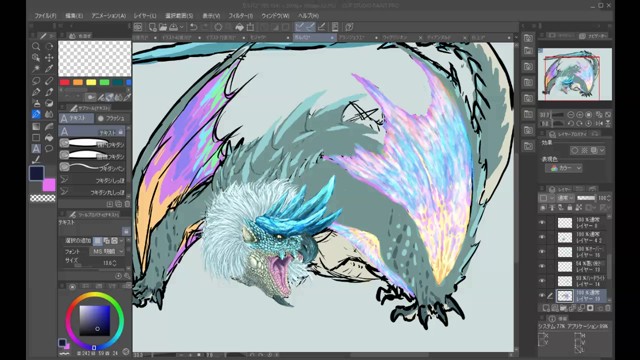Toggle visibility of the 93 % hard light layer
The image size is (640, 360).
542,281
